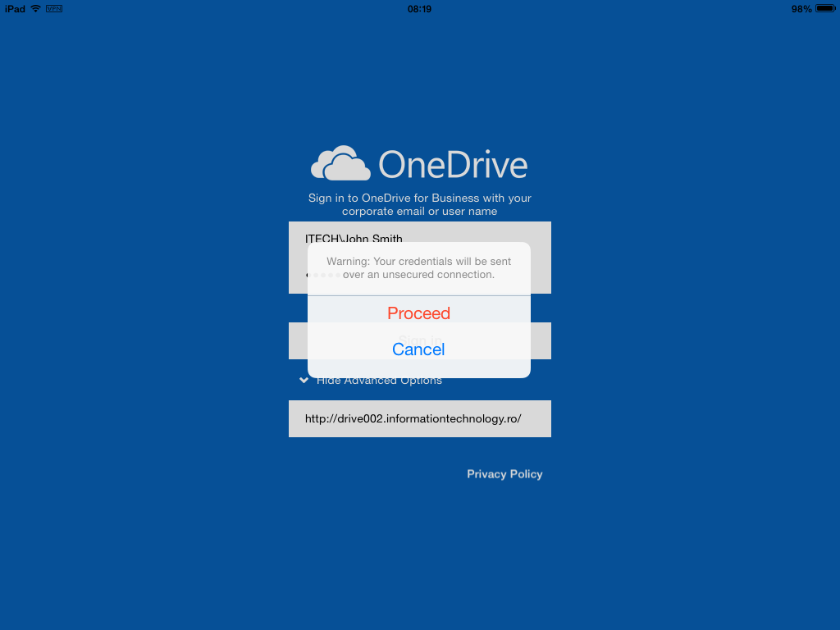Click the warning message about unsecured connection
Image resolution: width=840 pixels, height=630 pixels.
point(418,268)
